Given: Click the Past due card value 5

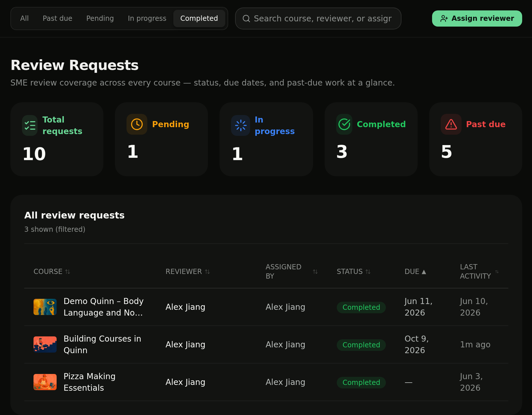Looking at the screenshot, I should coord(447,152).
